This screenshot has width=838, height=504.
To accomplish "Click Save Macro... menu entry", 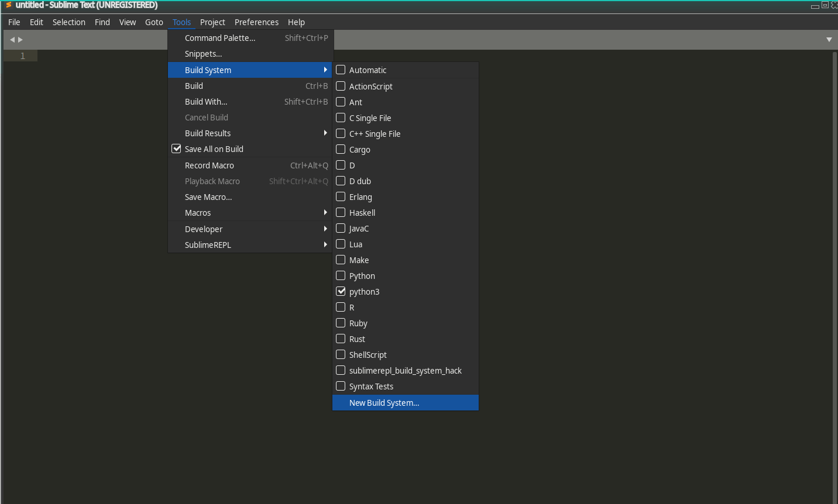I will [x=250, y=196].
